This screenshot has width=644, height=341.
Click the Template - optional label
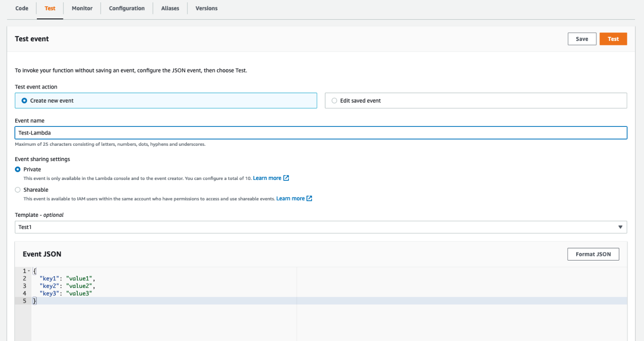coord(39,215)
